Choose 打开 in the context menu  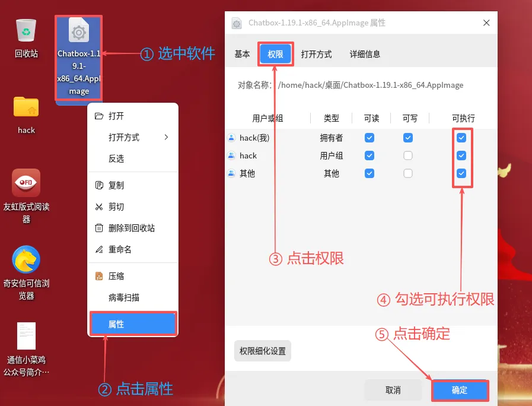(x=133, y=116)
